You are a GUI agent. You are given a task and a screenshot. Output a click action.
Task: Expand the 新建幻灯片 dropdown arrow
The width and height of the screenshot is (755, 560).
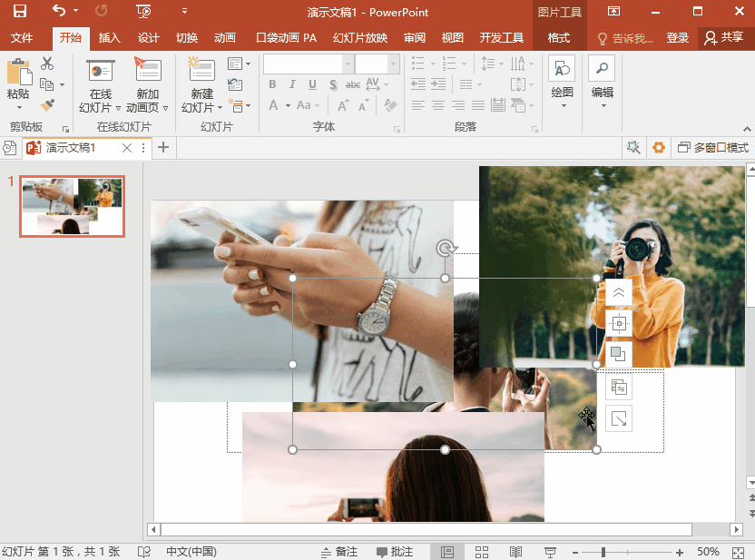tap(219, 108)
